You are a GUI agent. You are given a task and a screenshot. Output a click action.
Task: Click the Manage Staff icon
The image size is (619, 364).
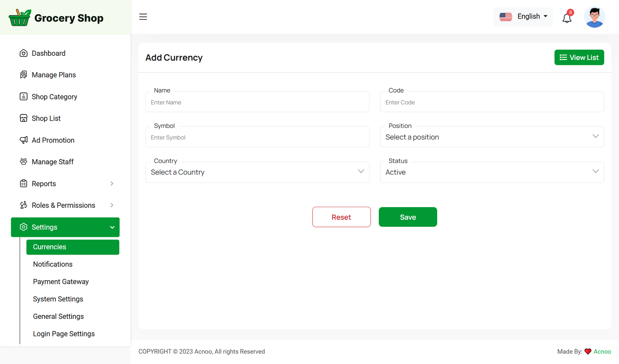pyautogui.click(x=24, y=162)
